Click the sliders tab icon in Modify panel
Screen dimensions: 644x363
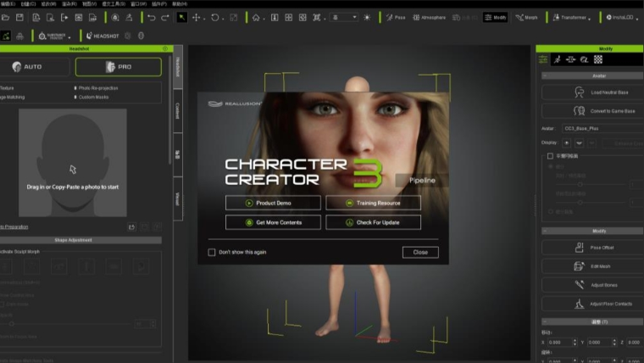(543, 59)
